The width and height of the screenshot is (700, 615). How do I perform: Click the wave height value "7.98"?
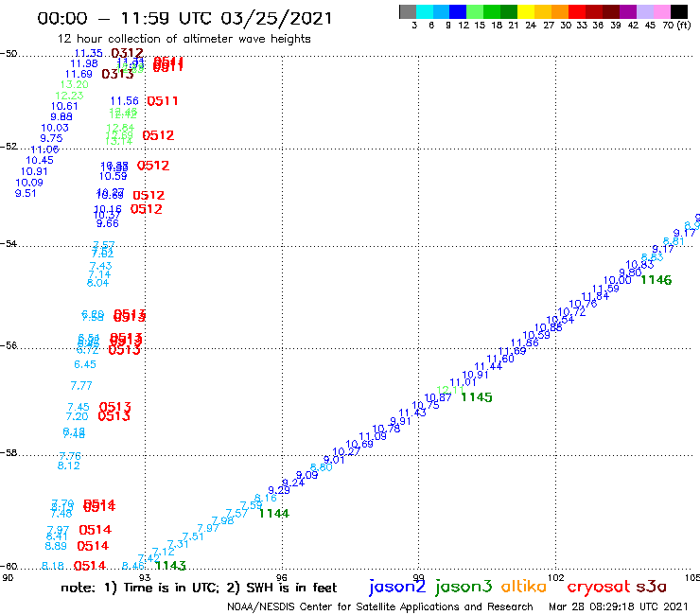point(222,520)
